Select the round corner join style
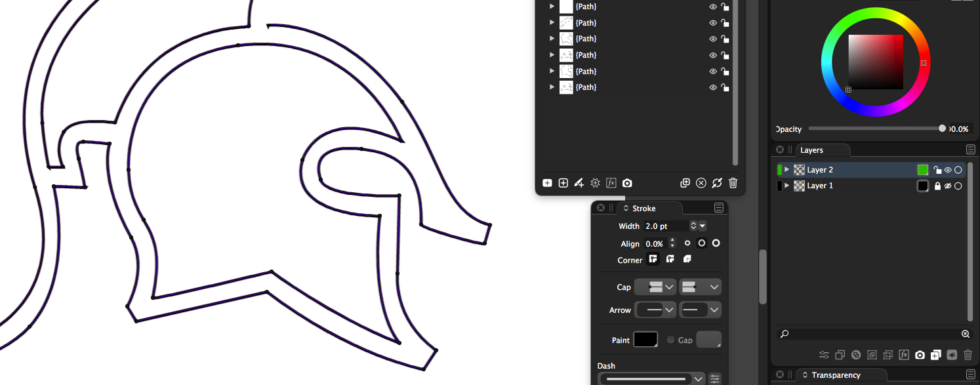The width and height of the screenshot is (980, 385). click(670, 260)
